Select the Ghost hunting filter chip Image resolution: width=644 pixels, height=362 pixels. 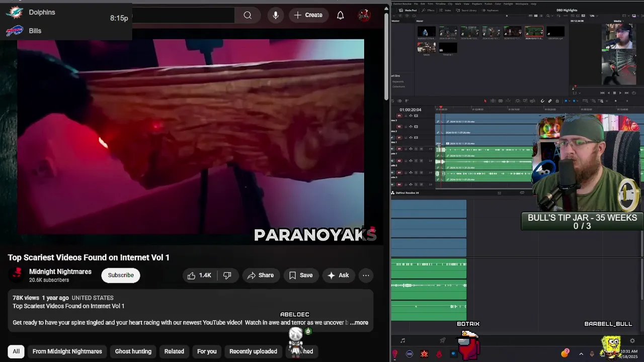(x=133, y=351)
